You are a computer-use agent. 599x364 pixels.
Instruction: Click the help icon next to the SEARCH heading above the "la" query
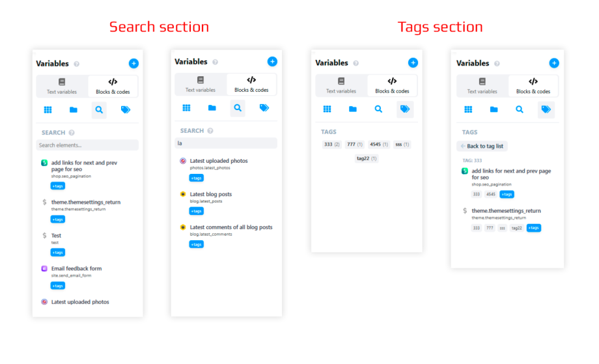coord(210,131)
